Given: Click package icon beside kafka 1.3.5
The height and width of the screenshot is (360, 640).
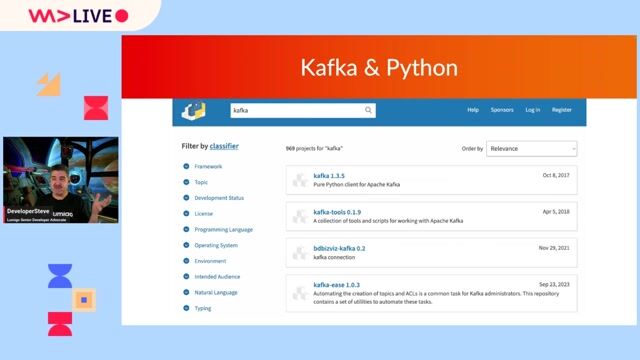Looking at the screenshot, I should point(300,180).
